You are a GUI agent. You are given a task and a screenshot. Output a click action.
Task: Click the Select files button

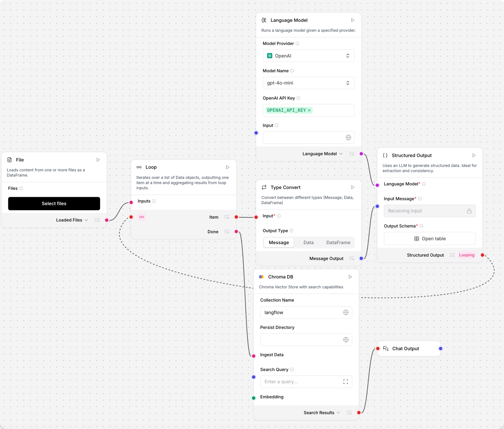tap(54, 203)
